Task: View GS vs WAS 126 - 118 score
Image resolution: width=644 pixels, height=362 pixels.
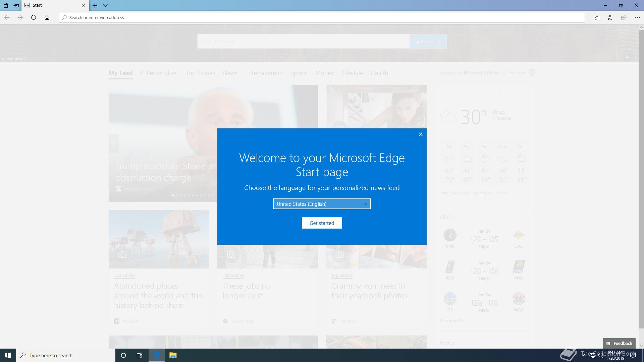Action: (484, 303)
